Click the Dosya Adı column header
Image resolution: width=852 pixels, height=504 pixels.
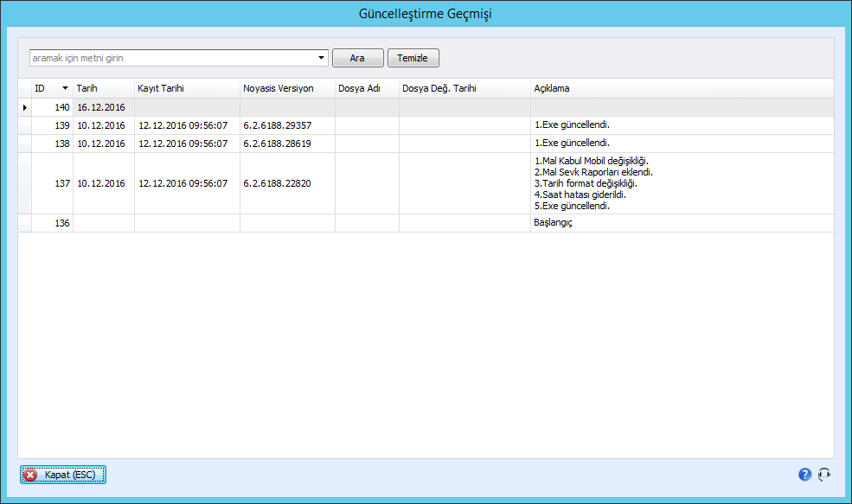(368, 88)
